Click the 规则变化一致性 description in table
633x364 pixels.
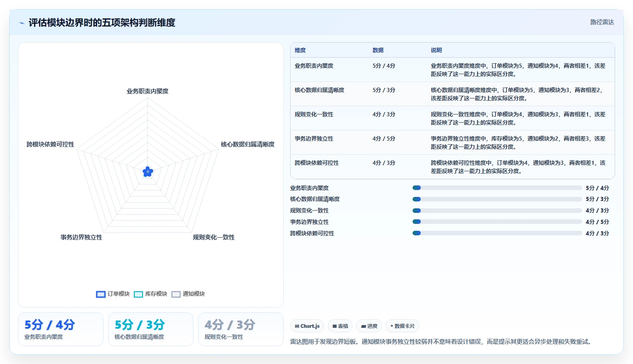pos(518,119)
